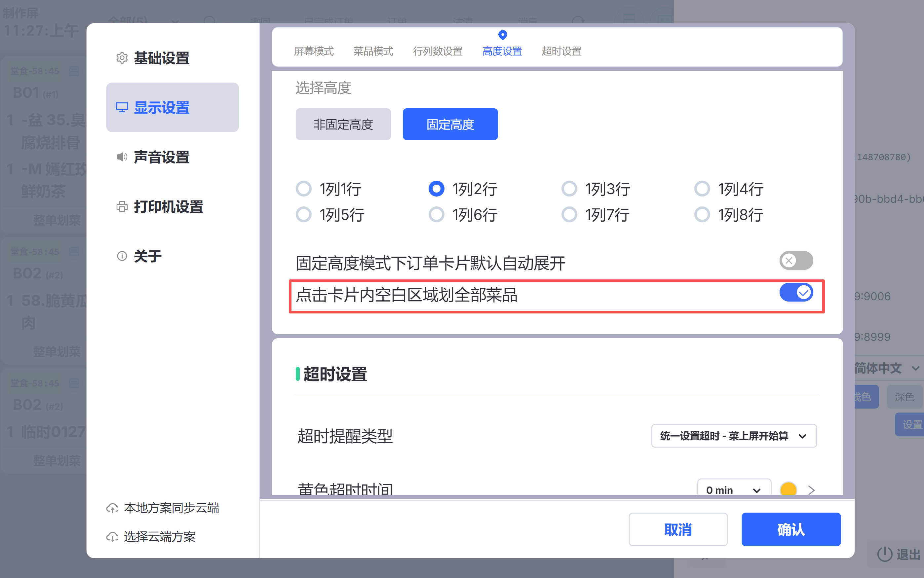
Task: Click the arrow next to yellow swatch
Action: point(811,490)
